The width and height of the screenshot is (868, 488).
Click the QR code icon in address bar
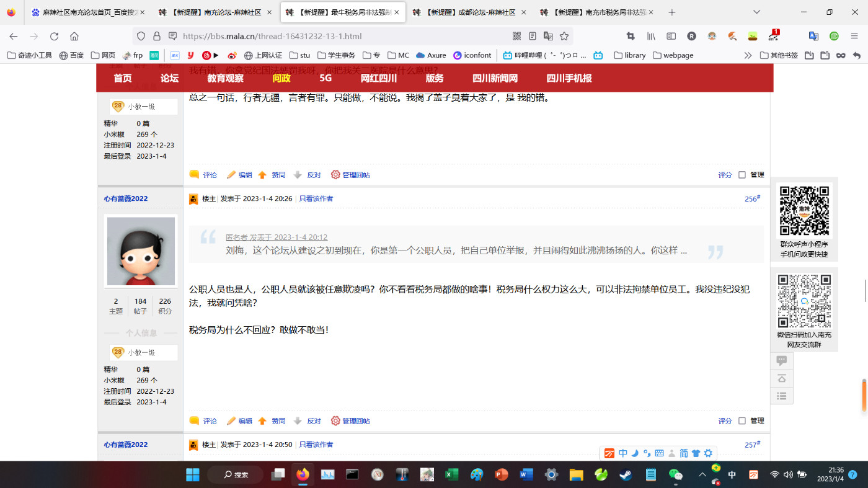[x=517, y=36]
